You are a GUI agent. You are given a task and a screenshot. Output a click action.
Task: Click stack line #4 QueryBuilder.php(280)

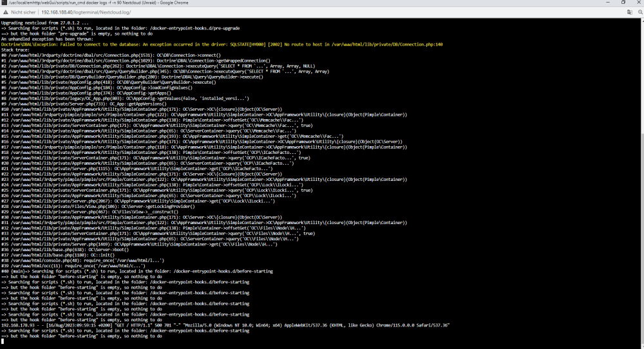[132, 77]
